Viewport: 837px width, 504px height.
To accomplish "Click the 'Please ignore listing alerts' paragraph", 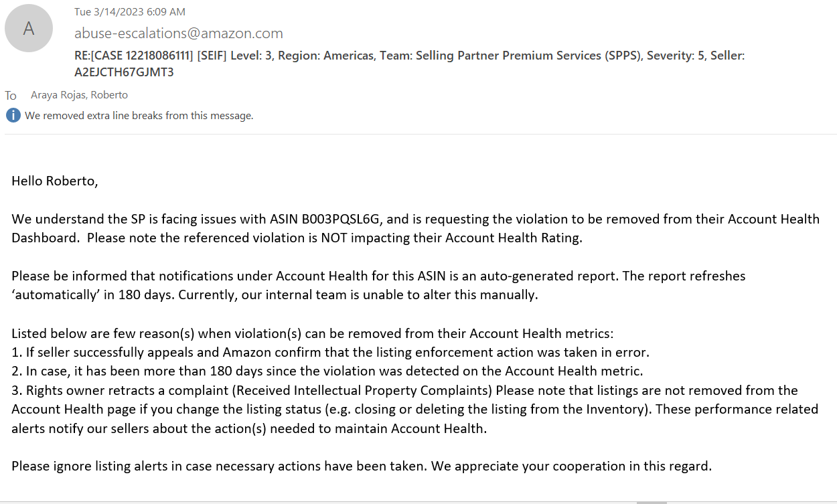I will (x=362, y=466).
